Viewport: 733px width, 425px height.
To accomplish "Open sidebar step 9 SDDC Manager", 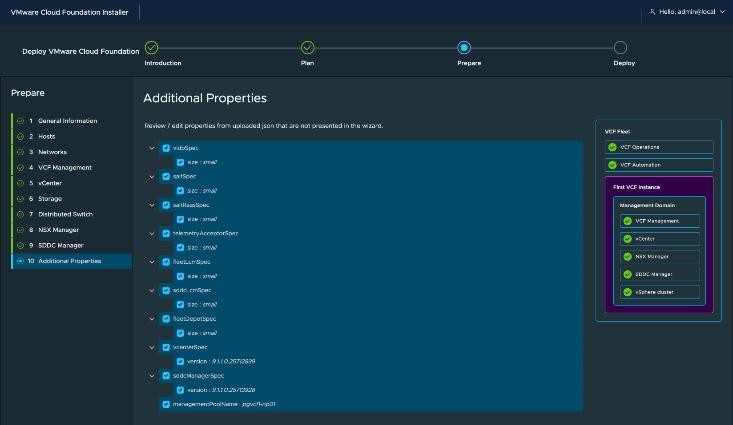I will point(72,245).
